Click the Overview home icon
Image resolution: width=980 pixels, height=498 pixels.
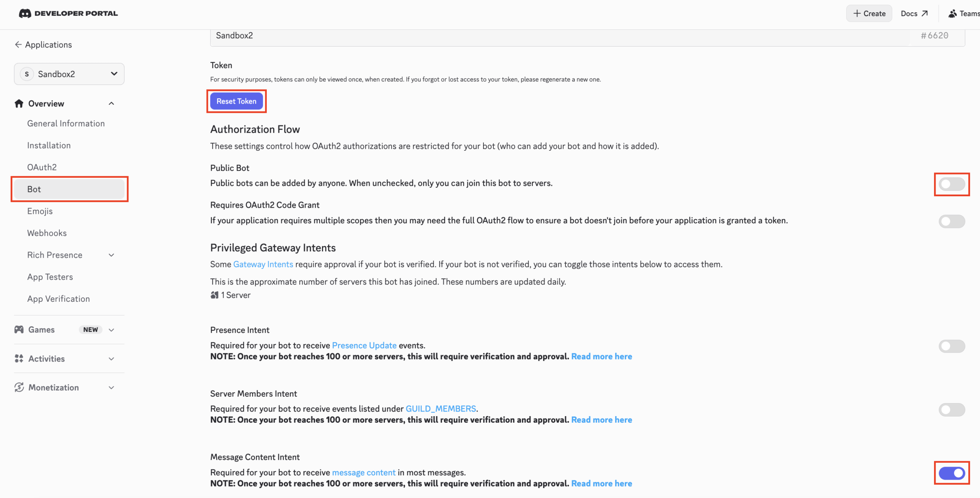pos(19,104)
